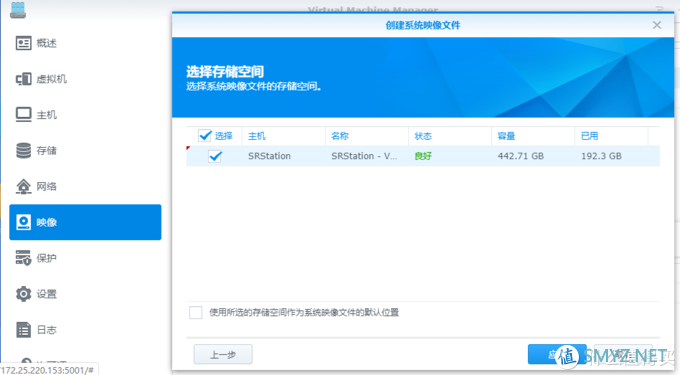Sort by the 主机 column header
The height and width of the screenshot is (375, 680).
(284, 136)
